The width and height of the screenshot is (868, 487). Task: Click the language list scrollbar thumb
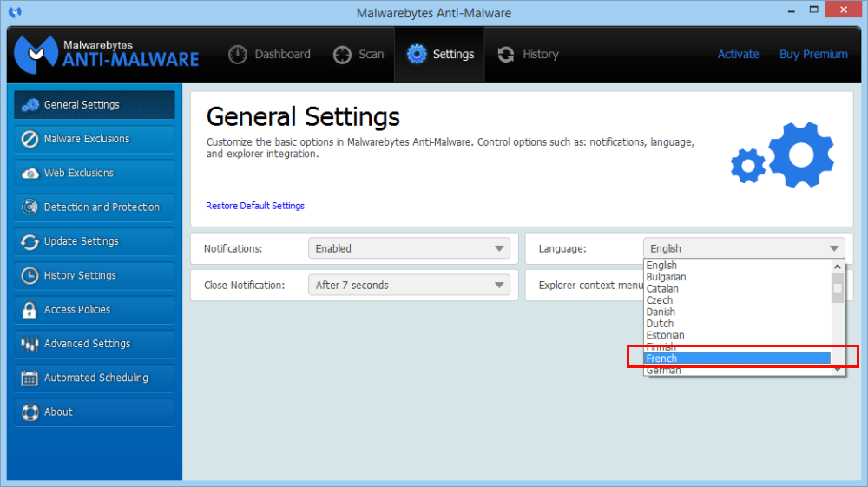838,289
